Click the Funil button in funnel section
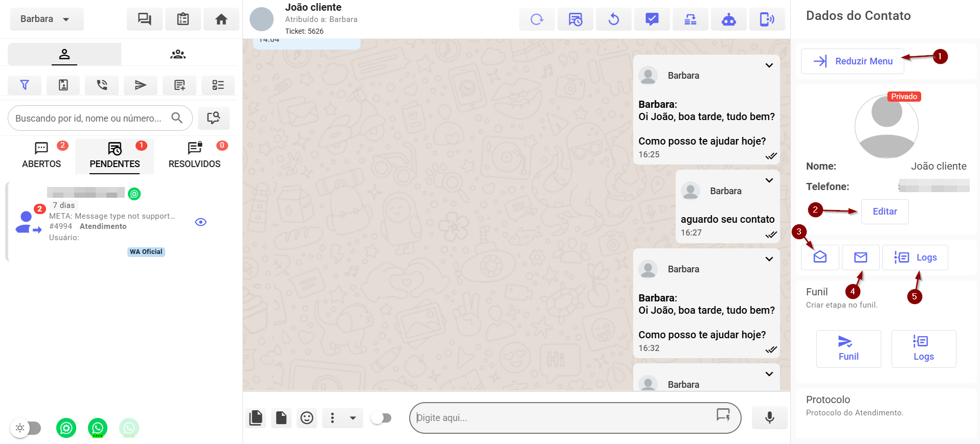The width and height of the screenshot is (980, 444). click(x=848, y=348)
